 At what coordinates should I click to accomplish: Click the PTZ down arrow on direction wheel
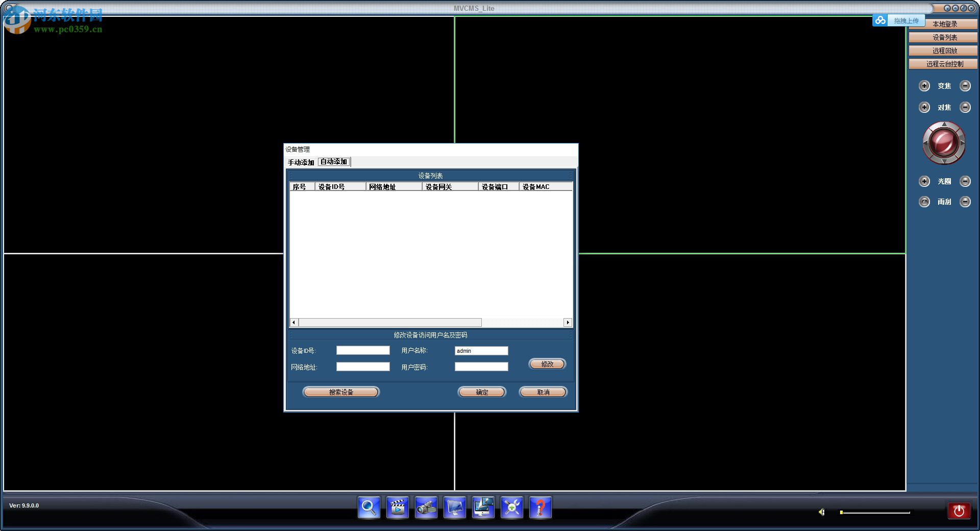click(944, 161)
